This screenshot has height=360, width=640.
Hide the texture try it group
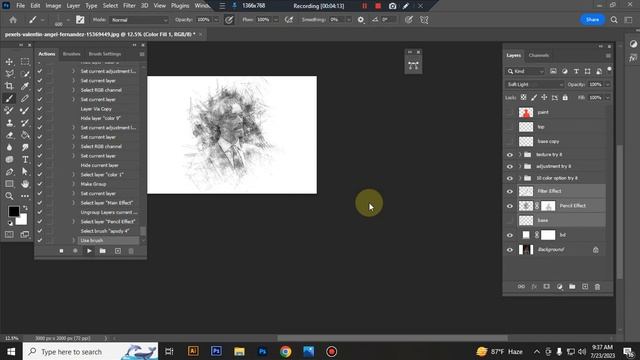(x=510, y=155)
